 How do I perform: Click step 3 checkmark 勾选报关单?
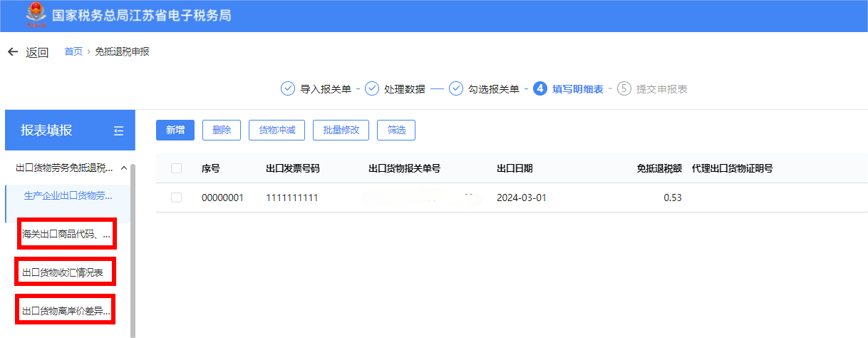pos(455,89)
